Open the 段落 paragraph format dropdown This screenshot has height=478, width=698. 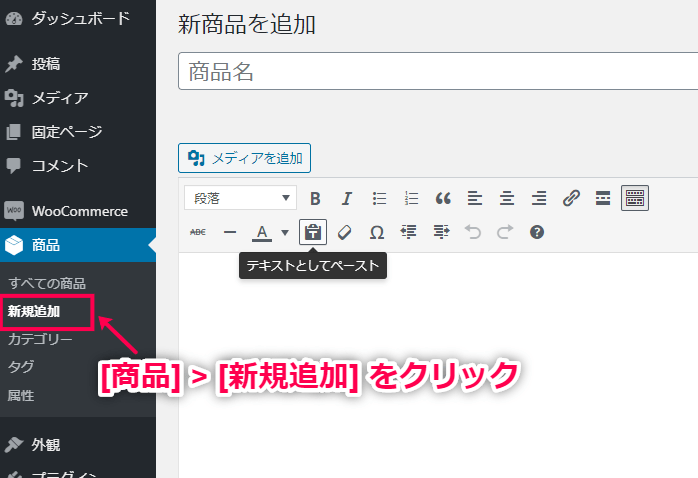click(x=240, y=198)
